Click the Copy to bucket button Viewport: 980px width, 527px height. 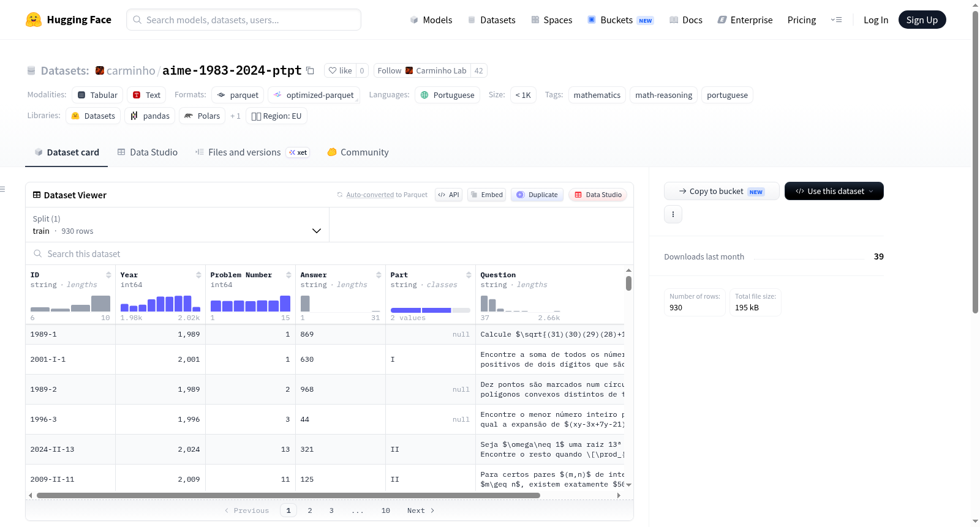pyautogui.click(x=722, y=191)
